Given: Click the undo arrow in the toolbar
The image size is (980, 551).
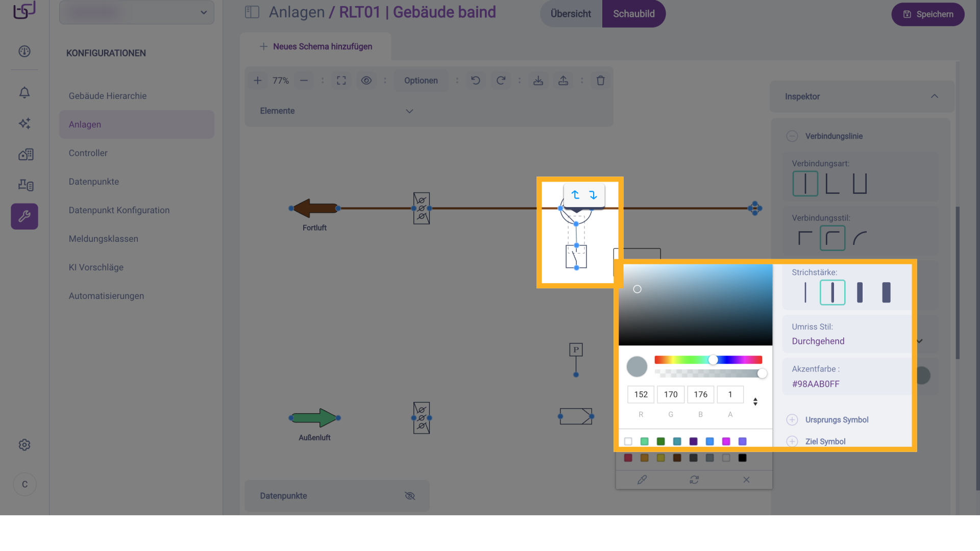Looking at the screenshot, I should (475, 81).
